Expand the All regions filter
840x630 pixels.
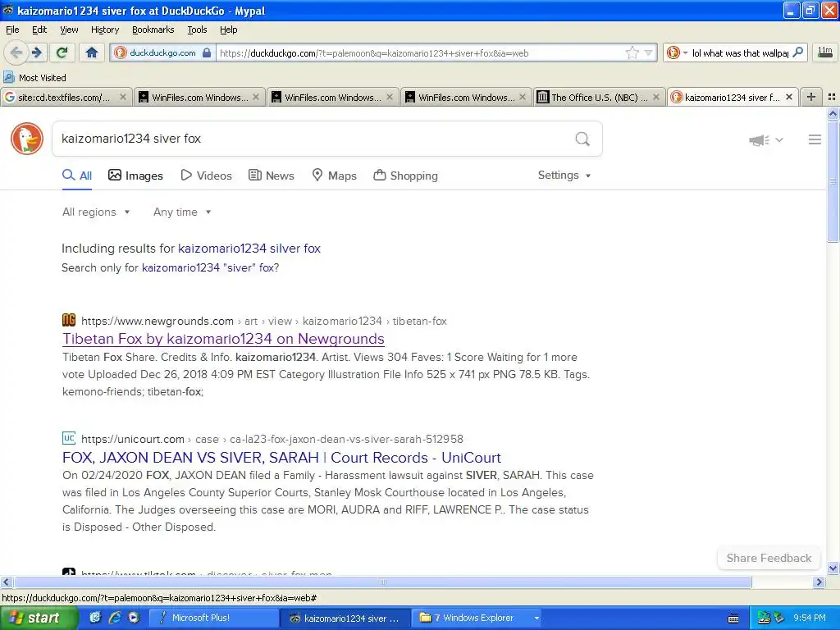pos(96,212)
